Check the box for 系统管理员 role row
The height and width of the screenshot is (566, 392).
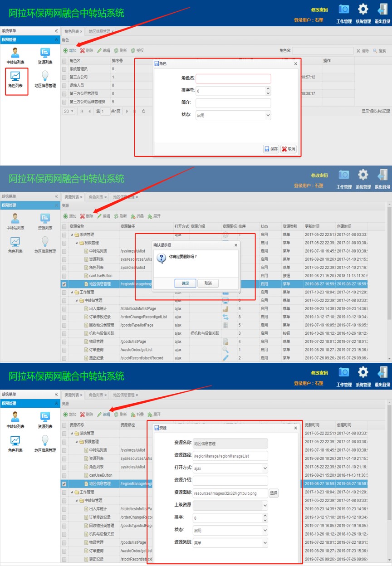point(64,69)
